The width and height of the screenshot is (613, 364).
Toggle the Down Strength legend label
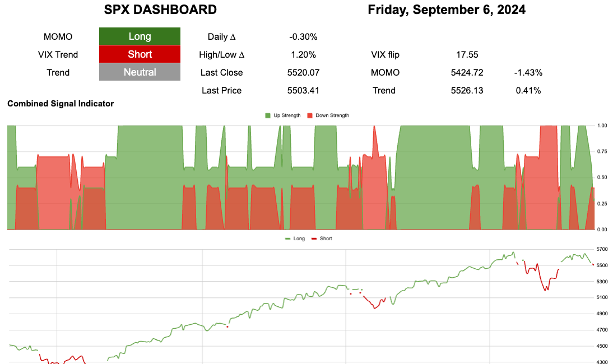click(332, 115)
